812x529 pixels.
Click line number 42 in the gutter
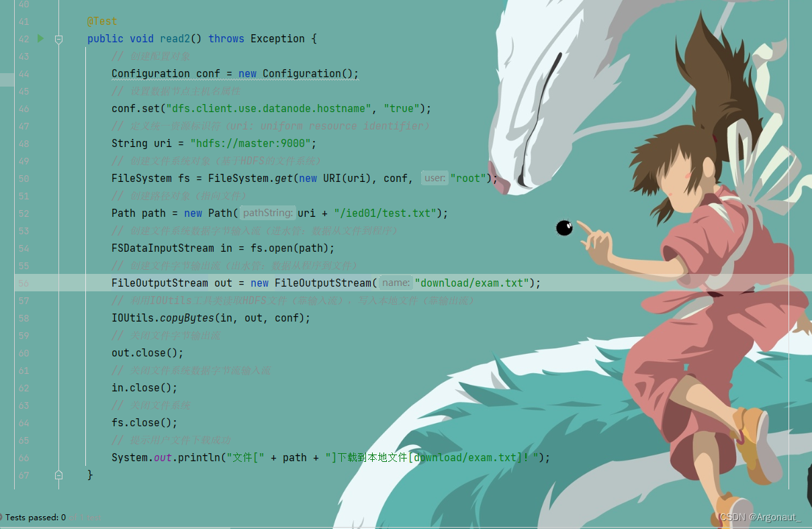[24, 39]
